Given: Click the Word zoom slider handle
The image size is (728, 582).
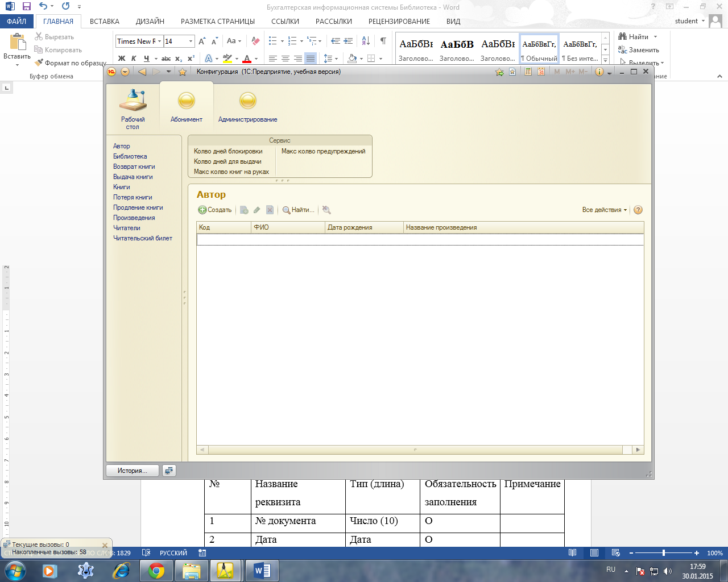Looking at the screenshot, I should [664, 553].
